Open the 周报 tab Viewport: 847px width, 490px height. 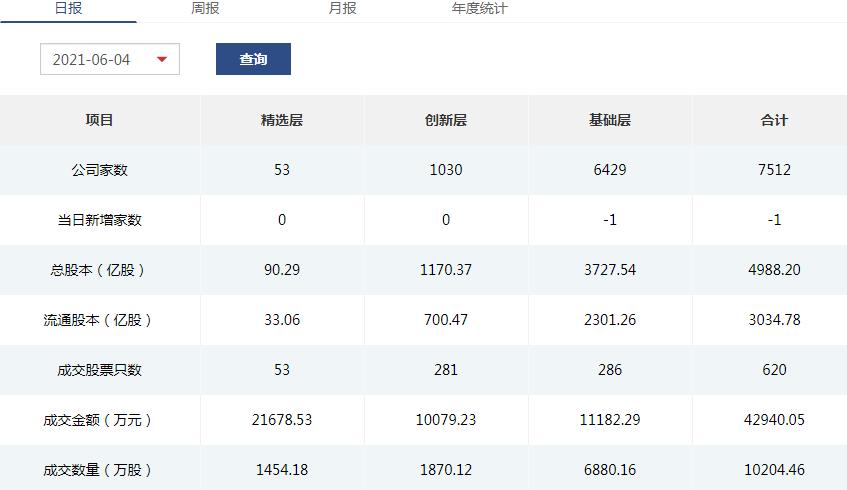(205, 9)
